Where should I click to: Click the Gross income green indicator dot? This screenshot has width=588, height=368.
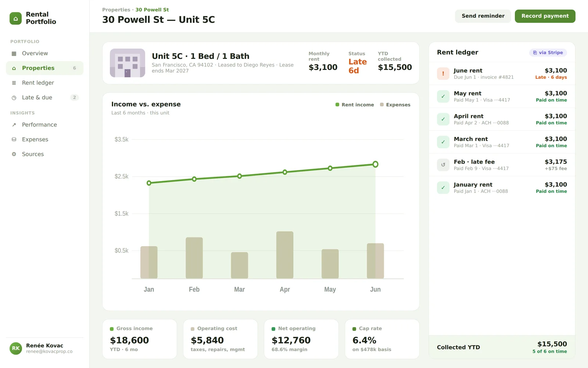point(112,329)
